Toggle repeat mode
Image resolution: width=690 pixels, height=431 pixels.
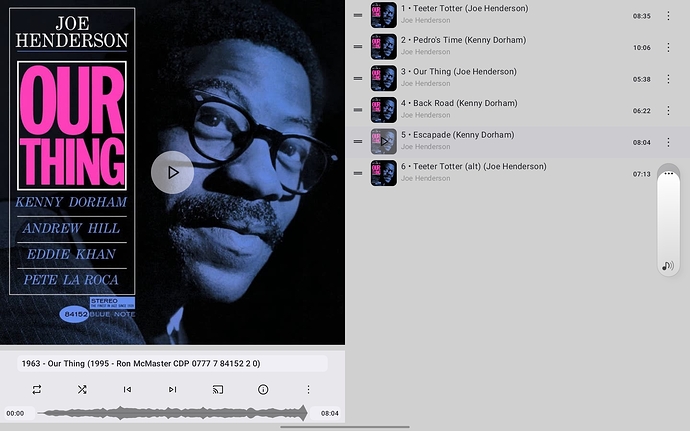37,389
